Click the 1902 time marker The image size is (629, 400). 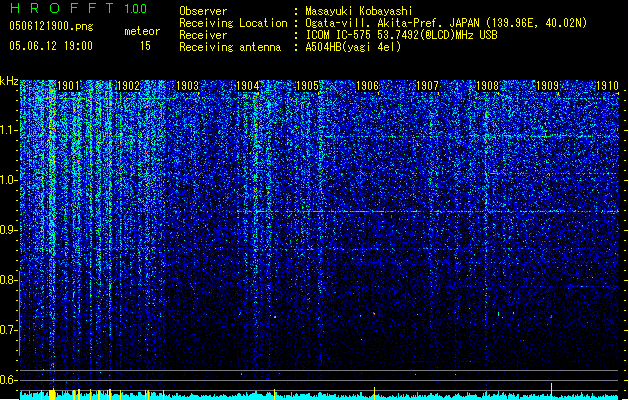(x=128, y=86)
